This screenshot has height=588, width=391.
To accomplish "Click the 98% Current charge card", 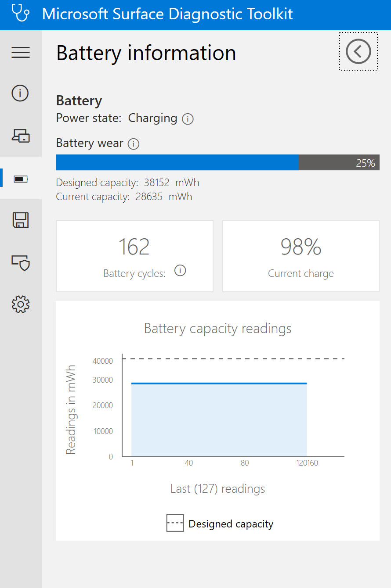I will (x=301, y=256).
